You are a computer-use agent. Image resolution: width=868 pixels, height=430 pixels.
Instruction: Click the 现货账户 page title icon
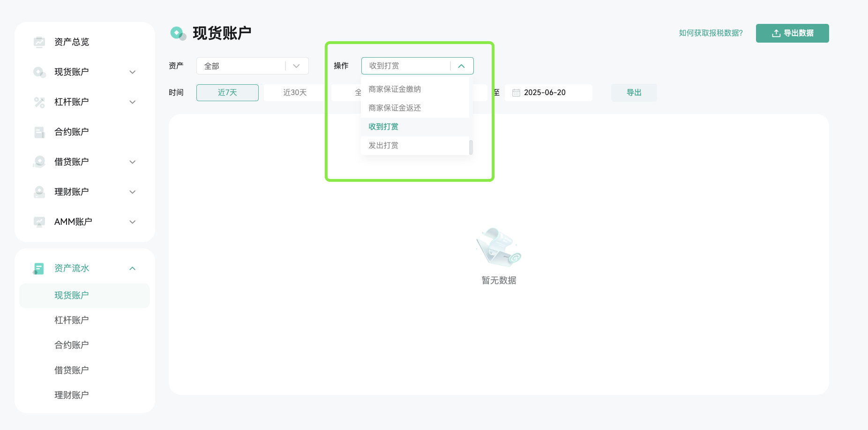tap(178, 33)
